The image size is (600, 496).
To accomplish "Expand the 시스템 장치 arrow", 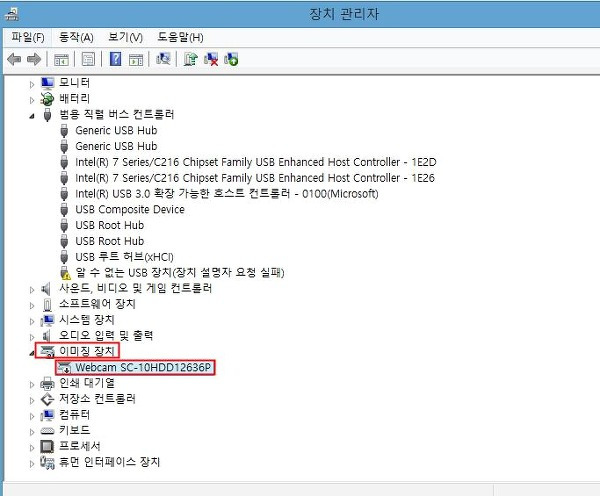I will (x=32, y=321).
